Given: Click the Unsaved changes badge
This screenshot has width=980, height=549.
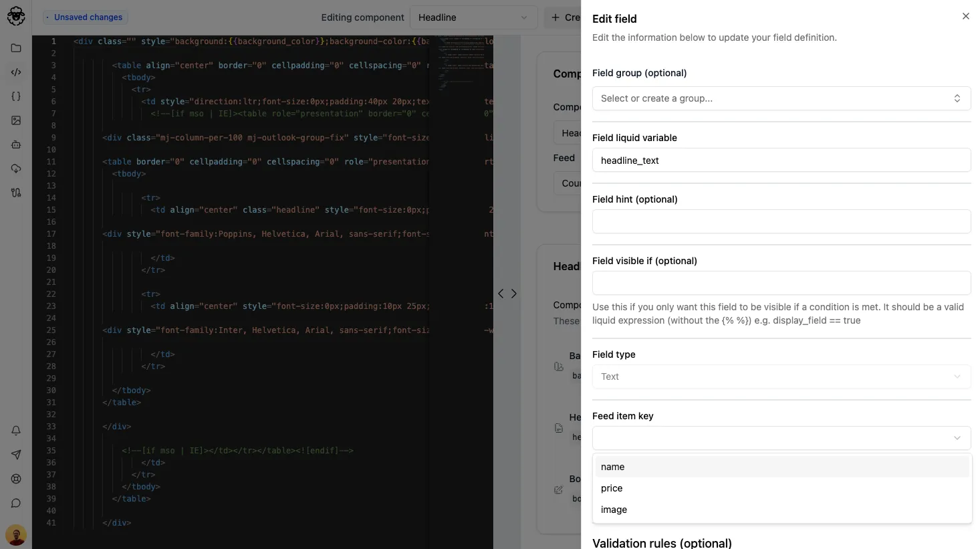Looking at the screenshot, I should tap(85, 17).
